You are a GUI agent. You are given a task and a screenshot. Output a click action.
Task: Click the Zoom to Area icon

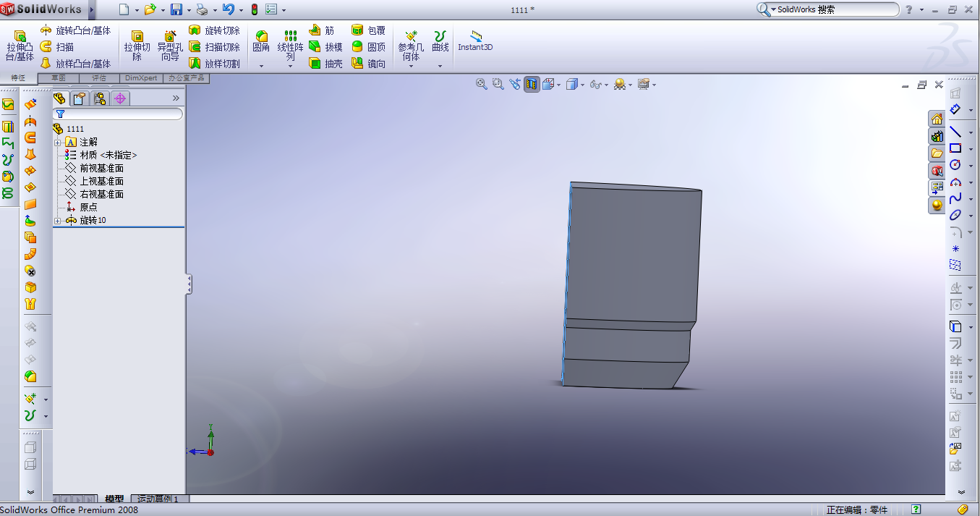click(498, 84)
